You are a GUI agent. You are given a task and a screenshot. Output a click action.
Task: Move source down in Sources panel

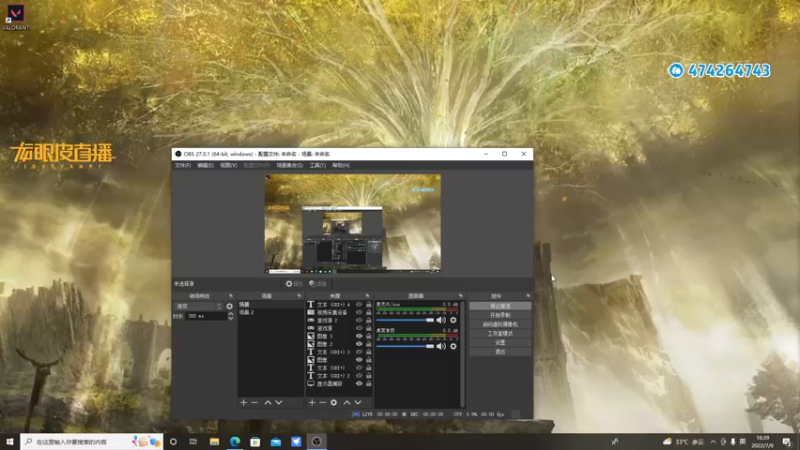(x=358, y=403)
